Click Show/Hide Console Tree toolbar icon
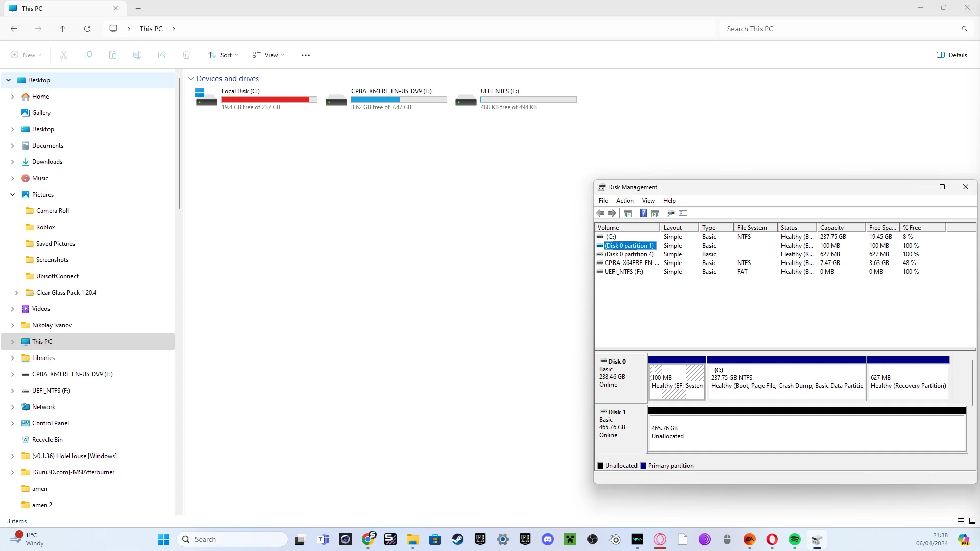980x551 pixels. click(x=628, y=213)
